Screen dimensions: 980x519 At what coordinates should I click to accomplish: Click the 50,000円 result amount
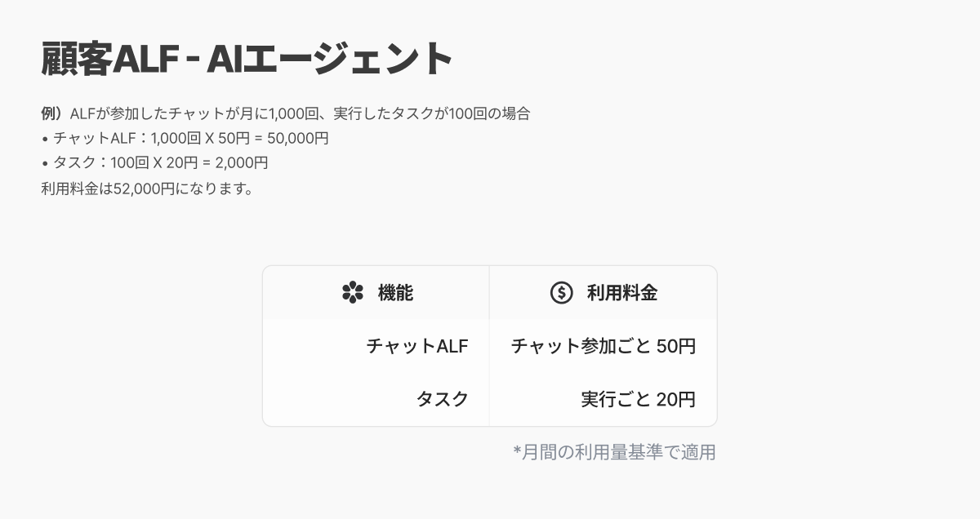click(x=298, y=138)
